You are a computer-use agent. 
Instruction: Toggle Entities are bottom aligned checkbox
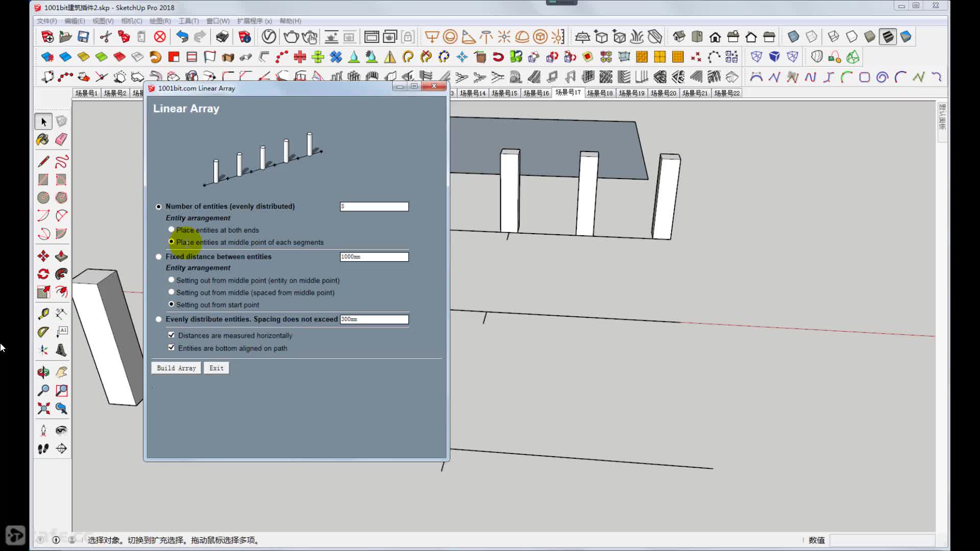[171, 348]
